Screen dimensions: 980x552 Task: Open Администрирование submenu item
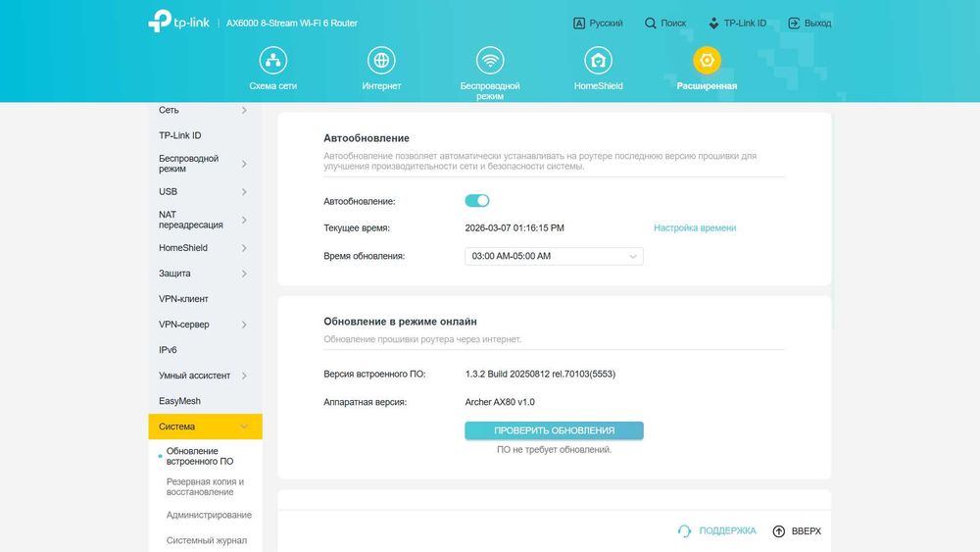point(209,515)
